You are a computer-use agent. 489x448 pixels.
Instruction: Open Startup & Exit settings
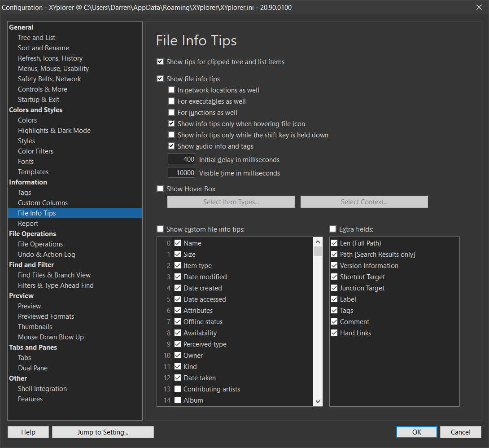(39, 99)
